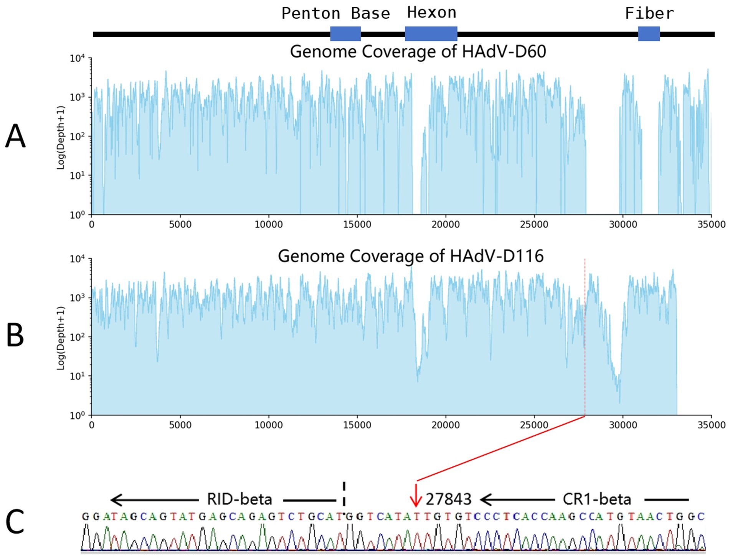The height and width of the screenshot is (560, 730).
Task: Click the Log(Depth+1) axis label in panel A
Action: (61, 137)
